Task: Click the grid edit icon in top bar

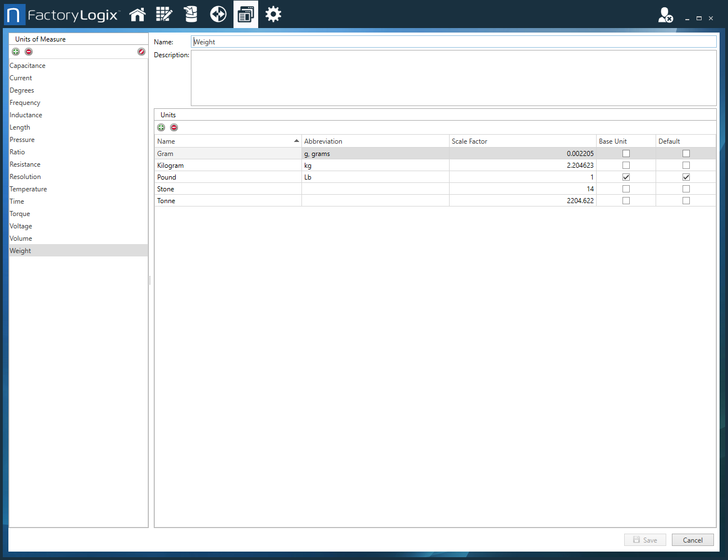Action: [164, 15]
